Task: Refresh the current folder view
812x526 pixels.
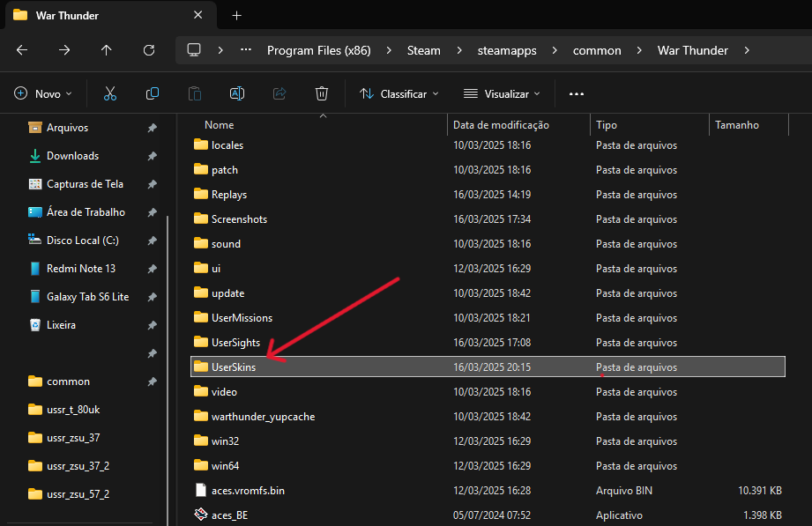Action: [x=149, y=50]
